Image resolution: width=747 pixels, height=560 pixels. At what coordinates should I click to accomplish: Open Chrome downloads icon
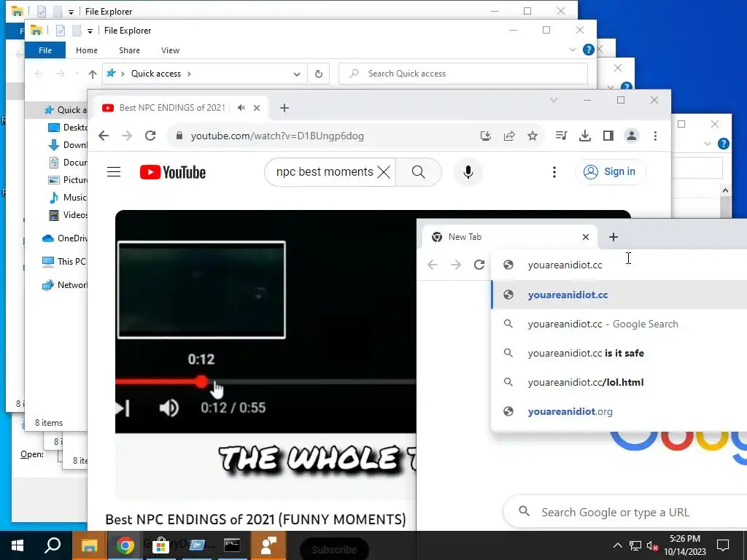(x=584, y=136)
